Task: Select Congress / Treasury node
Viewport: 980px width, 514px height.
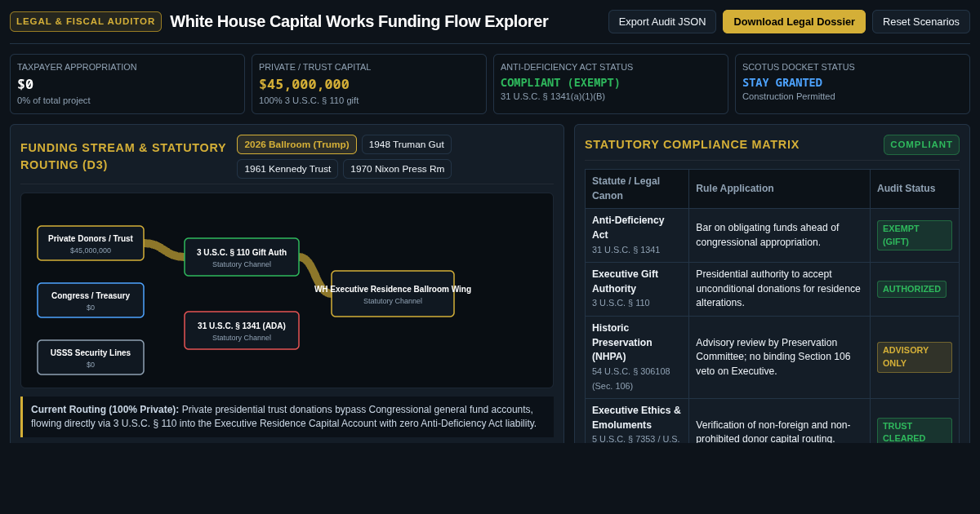Action: coord(91,300)
